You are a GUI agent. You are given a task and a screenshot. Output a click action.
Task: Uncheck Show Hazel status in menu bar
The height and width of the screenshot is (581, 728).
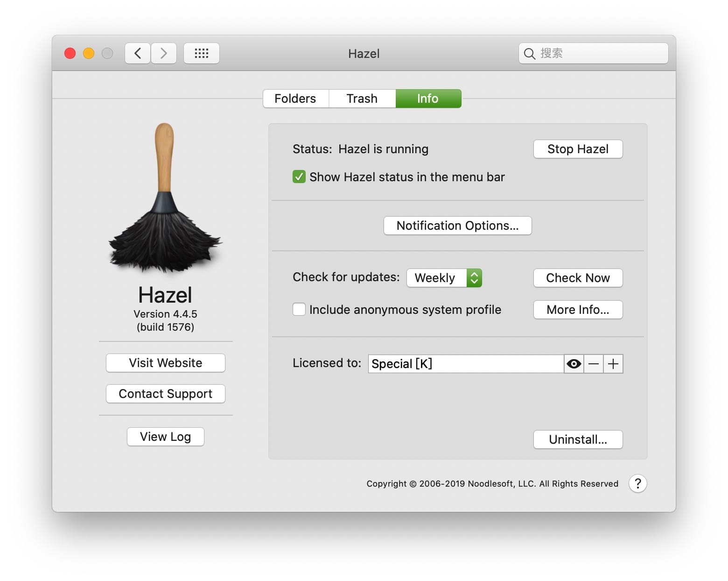pyautogui.click(x=299, y=177)
